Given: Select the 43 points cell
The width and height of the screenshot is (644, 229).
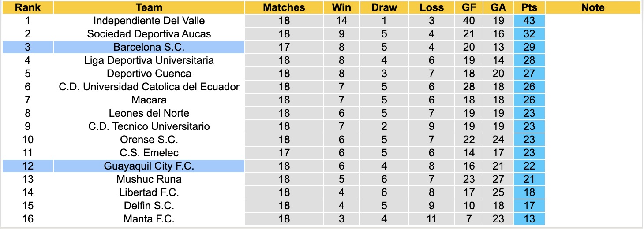Looking at the screenshot, I should [529, 21].
